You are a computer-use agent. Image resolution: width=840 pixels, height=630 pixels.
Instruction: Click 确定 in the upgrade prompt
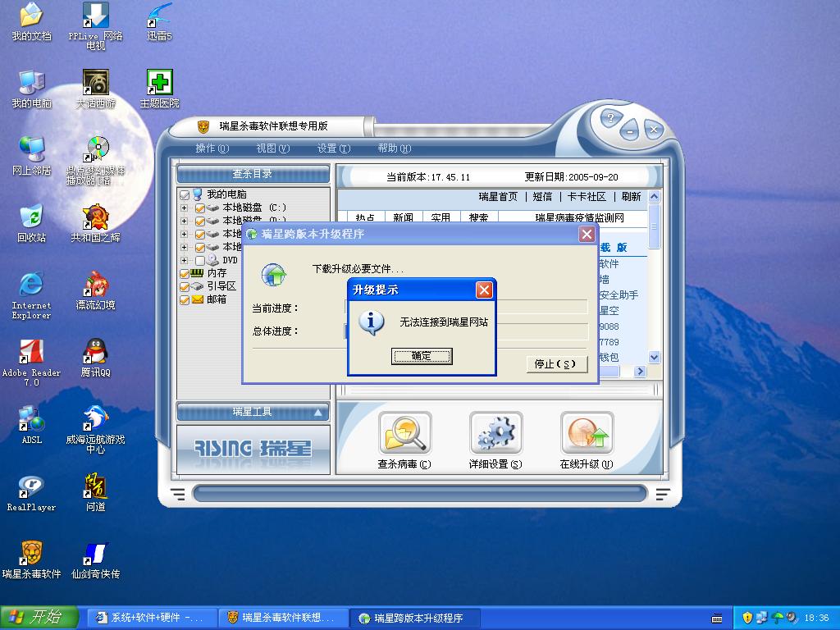coord(422,356)
